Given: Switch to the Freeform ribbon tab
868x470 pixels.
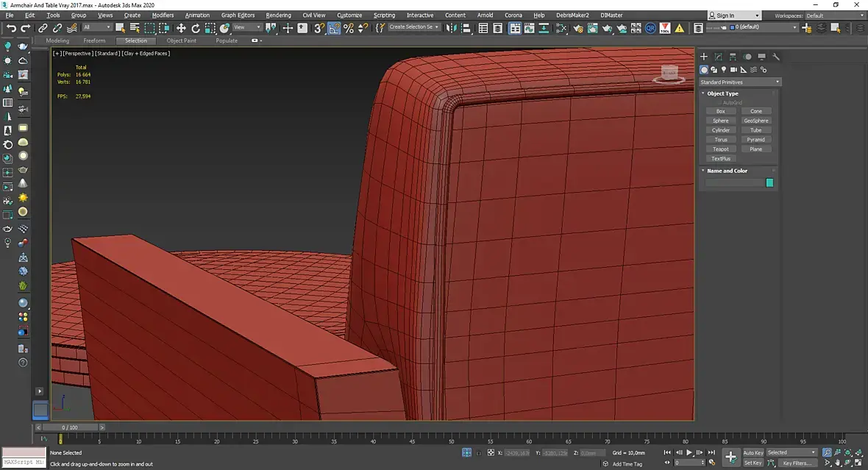Looking at the screenshot, I should pos(94,40).
